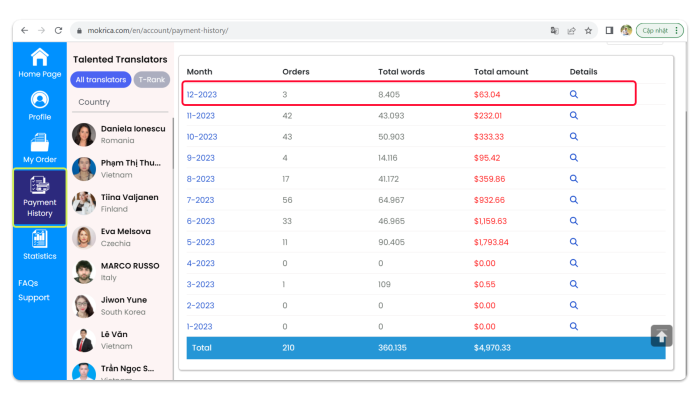Click magnifier icon for 7-2023 row
The height and width of the screenshot is (400, 700).
tap(574, 200)
